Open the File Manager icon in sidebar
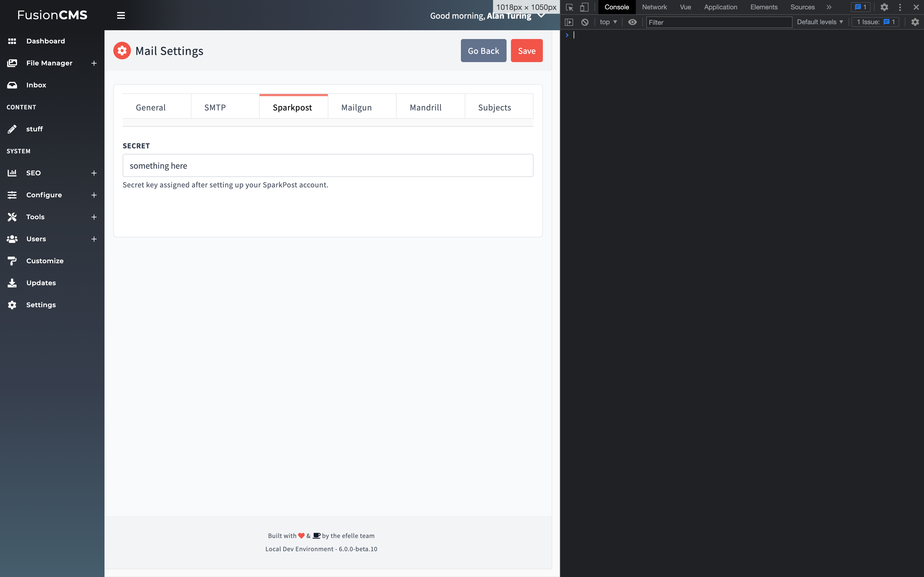Image resolution: width=924 pixels, height=577 pixels. click(x=12, y=63)
